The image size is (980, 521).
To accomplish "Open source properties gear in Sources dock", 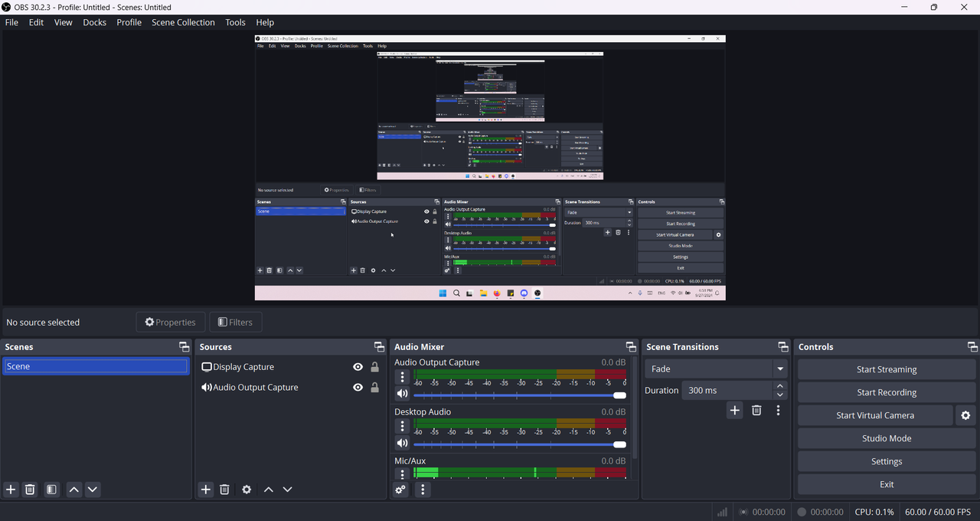I will [247, 490].
